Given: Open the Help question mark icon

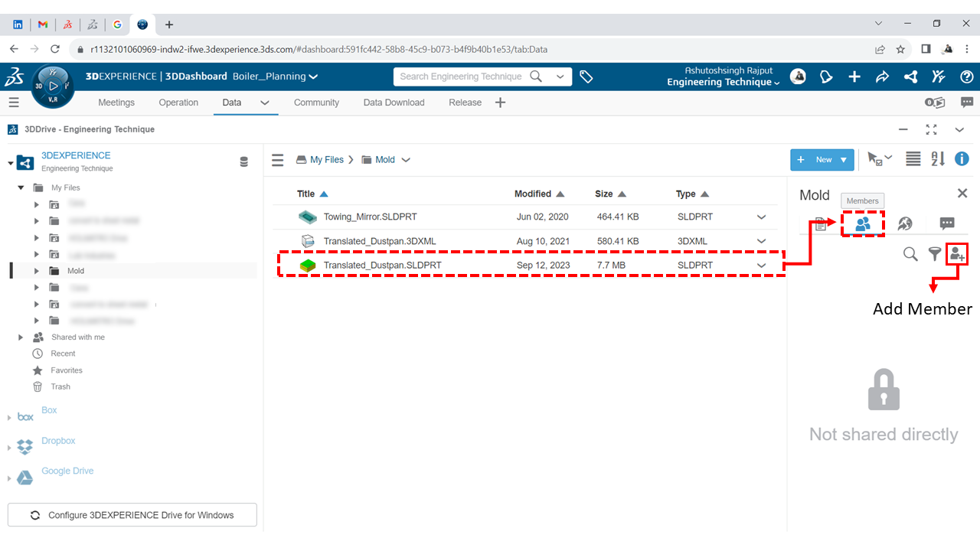Looking at the screenshot, I should click(x=967, y=77).
